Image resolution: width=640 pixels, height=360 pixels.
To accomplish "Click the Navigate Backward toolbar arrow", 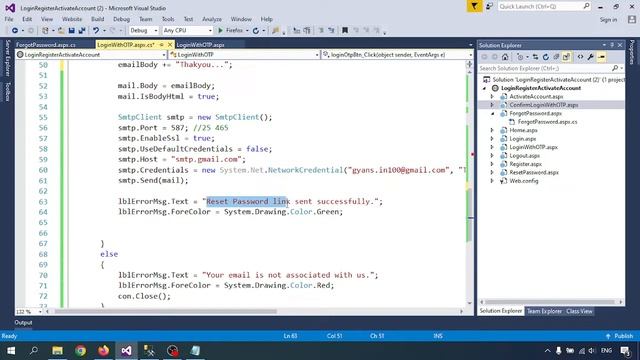I will [15, 31].
